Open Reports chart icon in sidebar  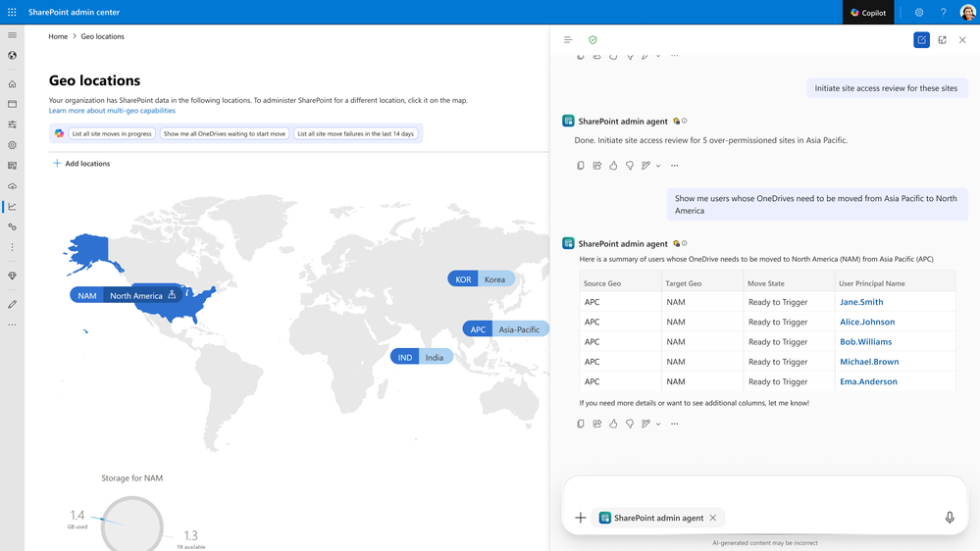click(x=12, y=206)
